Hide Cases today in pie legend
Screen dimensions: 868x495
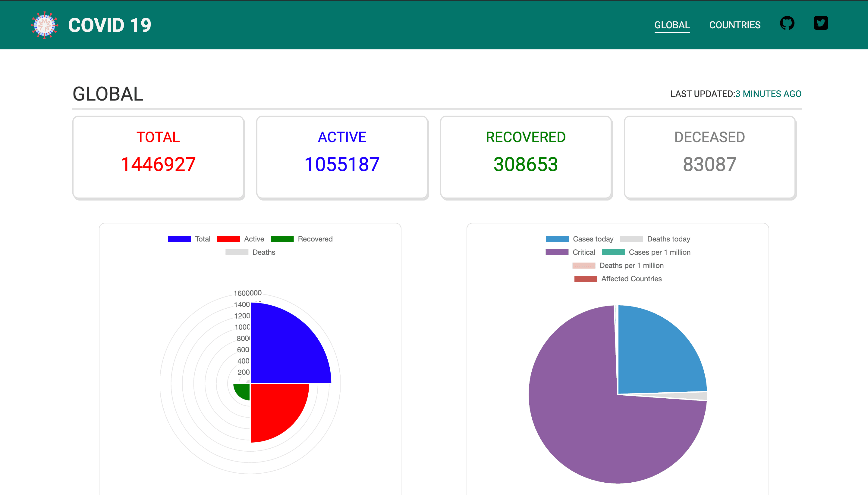click(x=579, y=239)
